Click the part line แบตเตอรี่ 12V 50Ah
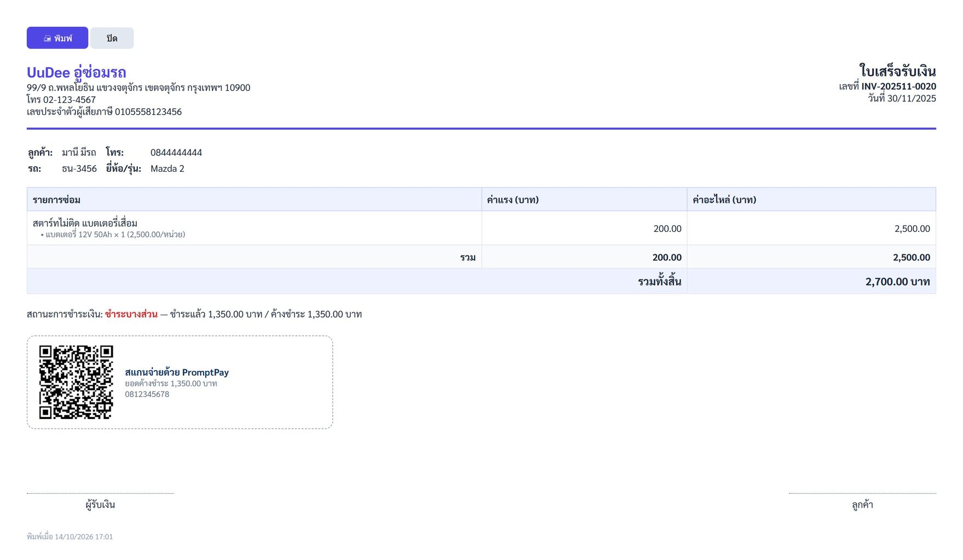 coord(113,235)
